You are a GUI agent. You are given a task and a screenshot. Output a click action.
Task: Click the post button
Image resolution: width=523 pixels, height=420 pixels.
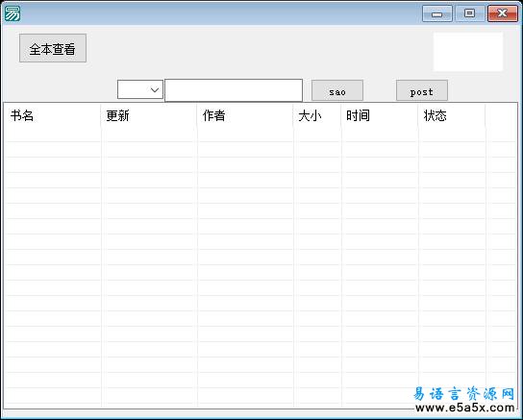pyautogui.click(x=422, y=90)
